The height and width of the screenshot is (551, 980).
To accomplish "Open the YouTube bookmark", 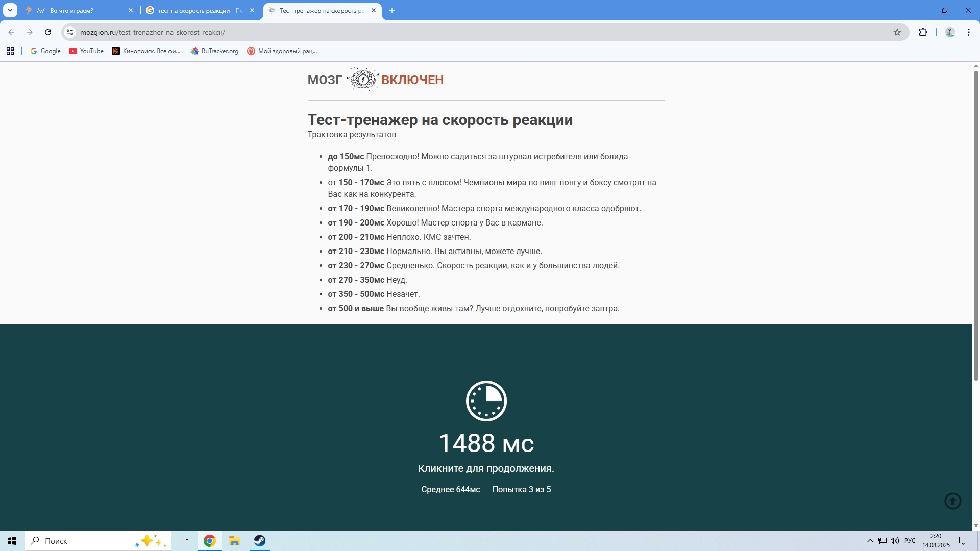I will pos(86,51).
